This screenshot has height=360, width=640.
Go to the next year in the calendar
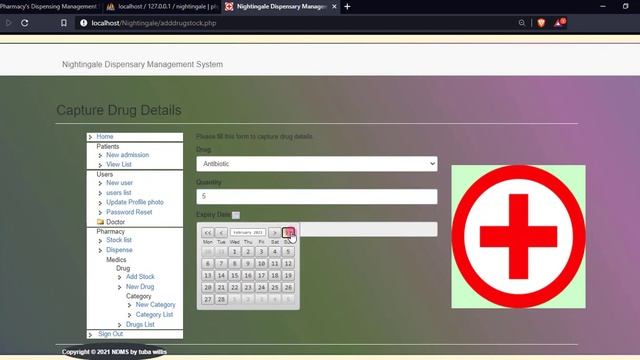click(x=288, y=233)
